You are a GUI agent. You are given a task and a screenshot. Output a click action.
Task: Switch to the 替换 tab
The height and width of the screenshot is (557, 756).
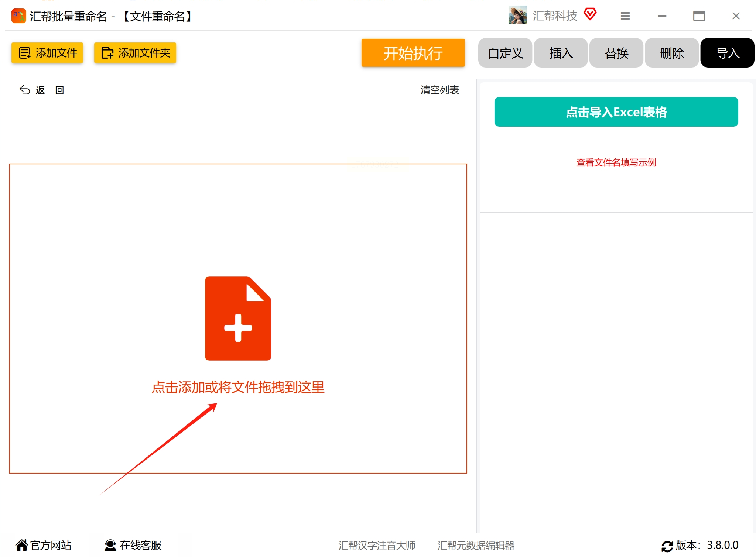point(616,53)
